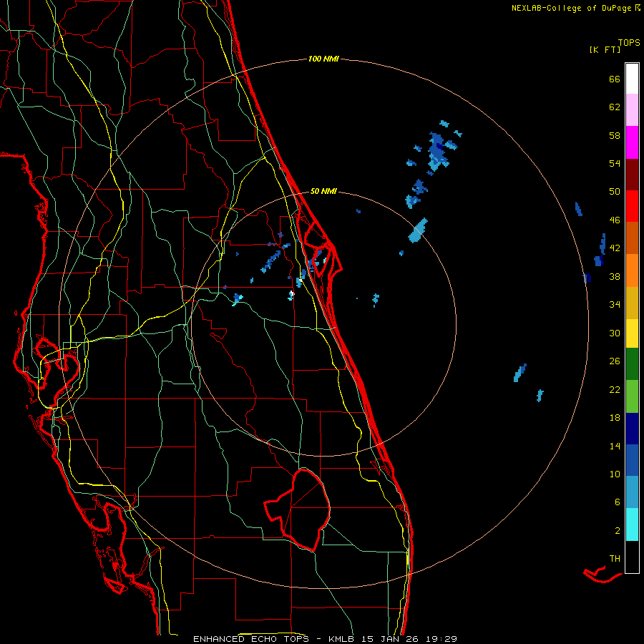Screen dimensions: 644x644
Task: Click the light blue echo on 50 NMI ring
Action: [418, 230]
